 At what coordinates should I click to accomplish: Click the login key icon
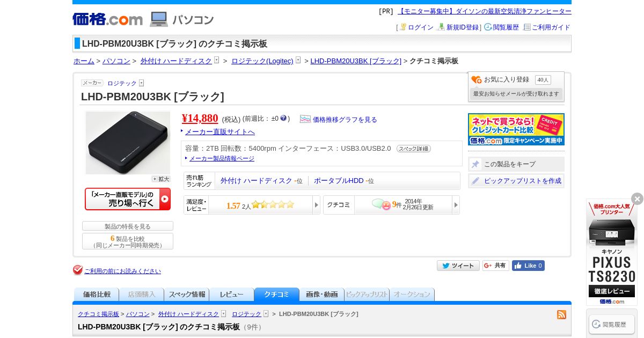pyautogui.click(x=403, y=27)
